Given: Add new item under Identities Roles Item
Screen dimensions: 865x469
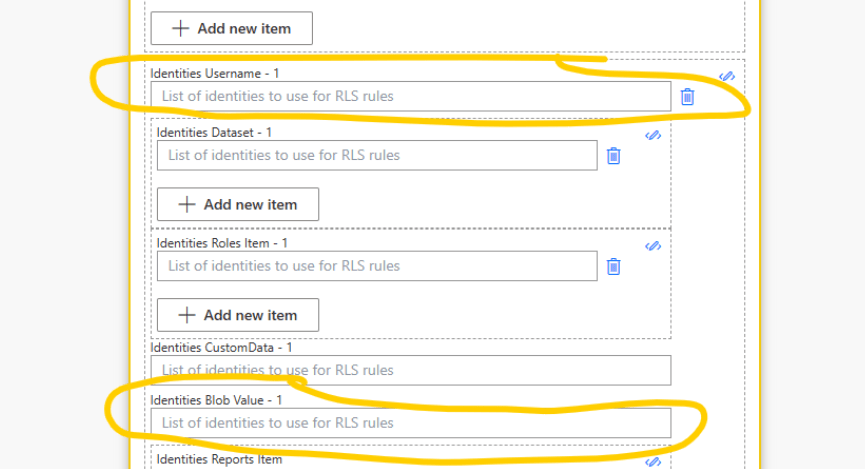Looking at the screenshot, I should tap(237, 315).
